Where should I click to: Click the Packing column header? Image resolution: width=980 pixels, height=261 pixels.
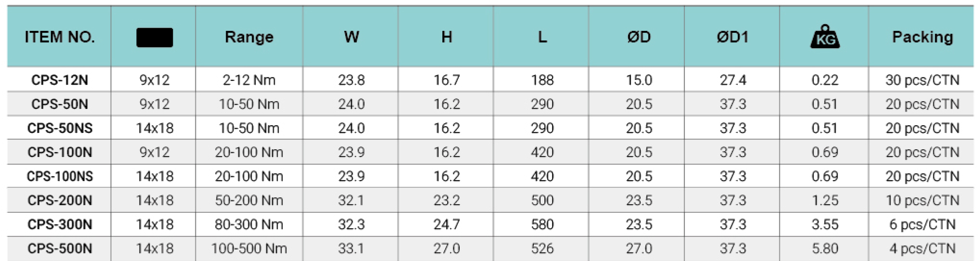point(922,37)
